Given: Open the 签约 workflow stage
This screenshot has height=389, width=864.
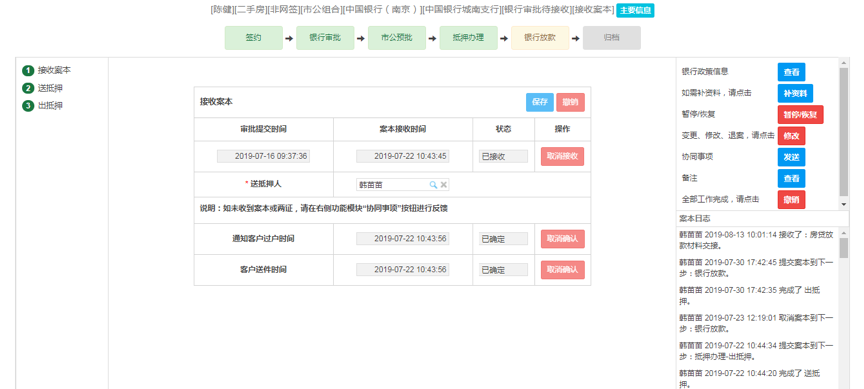Looking at the screenshot, I should (253, 38).
